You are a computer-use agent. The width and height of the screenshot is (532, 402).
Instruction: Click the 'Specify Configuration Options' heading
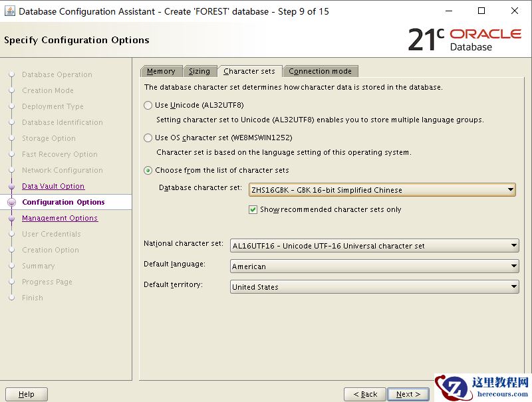[76, 40]
